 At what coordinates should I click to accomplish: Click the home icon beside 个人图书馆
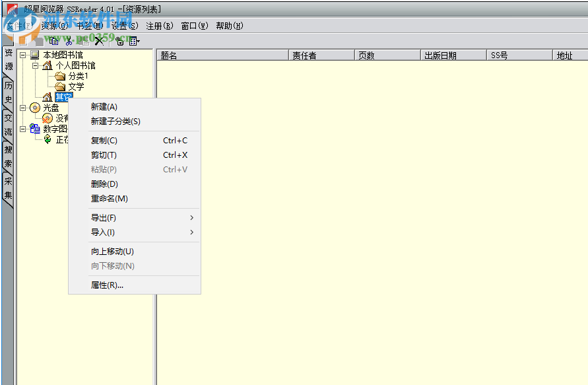[x=48, y=66]
